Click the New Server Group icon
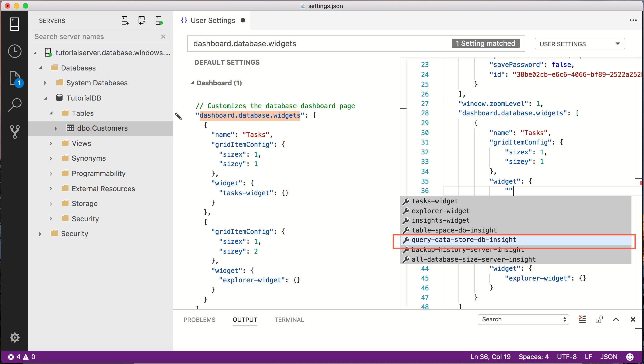Screen dimensions: 644x364 142,20
